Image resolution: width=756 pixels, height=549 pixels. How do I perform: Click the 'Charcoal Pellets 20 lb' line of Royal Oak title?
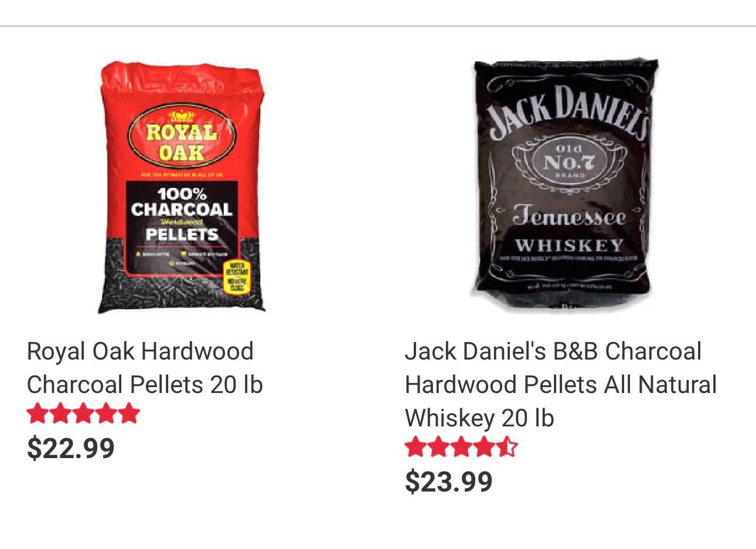click(145, 385)
